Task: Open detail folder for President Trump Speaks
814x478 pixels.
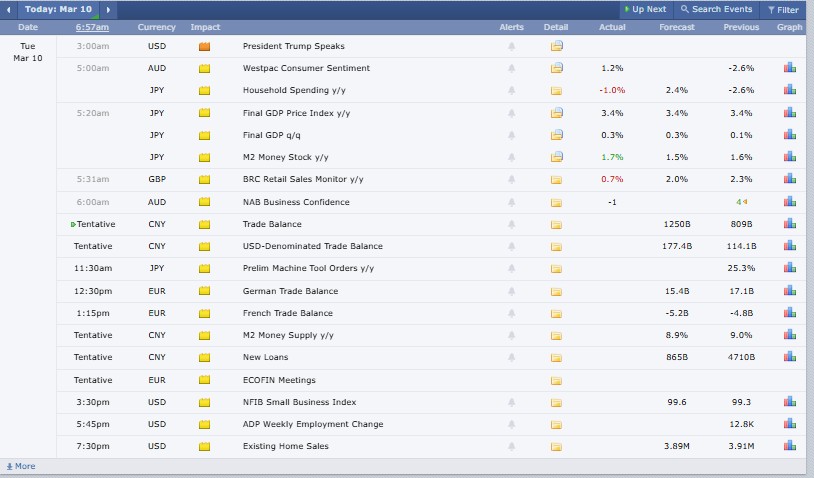Action: point(556,46)
